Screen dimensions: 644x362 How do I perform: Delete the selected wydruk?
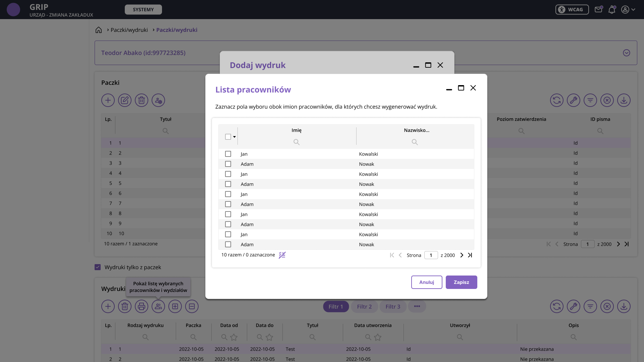(125, 306)
